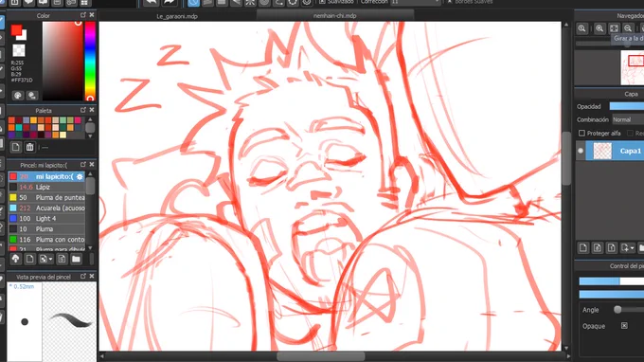Image resolution: width=644 pixels, height=362 pixels.
Task: Turn off the active blue snap icon
Action: point(193,3)
